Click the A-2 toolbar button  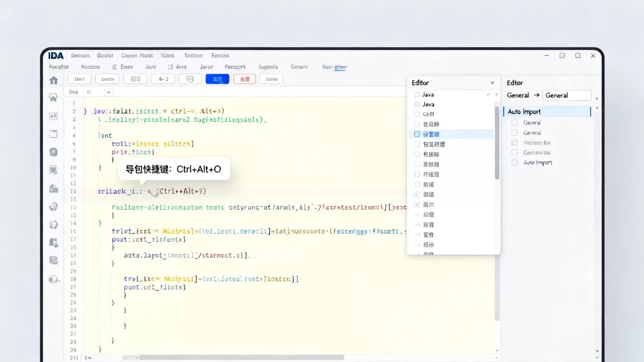(x=163, y=79)
